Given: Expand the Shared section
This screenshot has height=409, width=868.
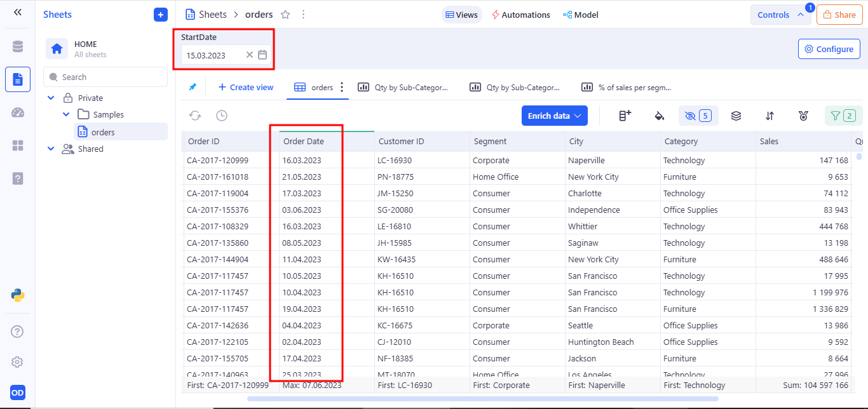Looking at the screenshot, I should (51, 149).
